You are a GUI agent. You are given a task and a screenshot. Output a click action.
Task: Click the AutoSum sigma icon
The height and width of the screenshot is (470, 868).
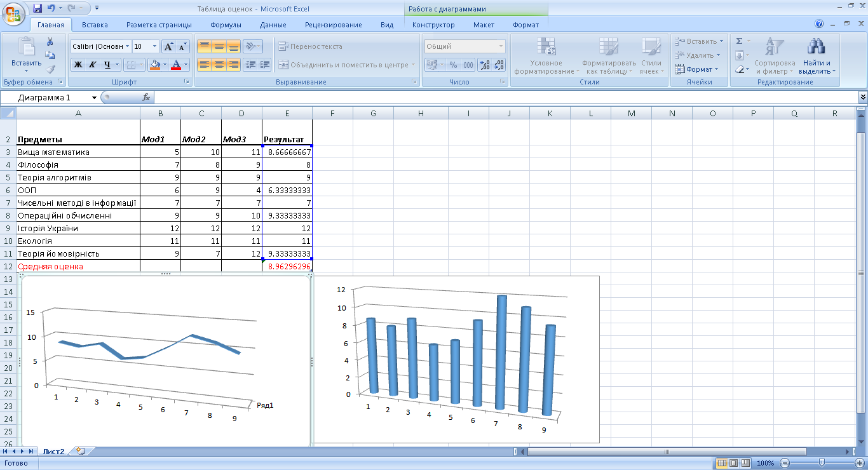pyautogui.click(x=739, y=41)
